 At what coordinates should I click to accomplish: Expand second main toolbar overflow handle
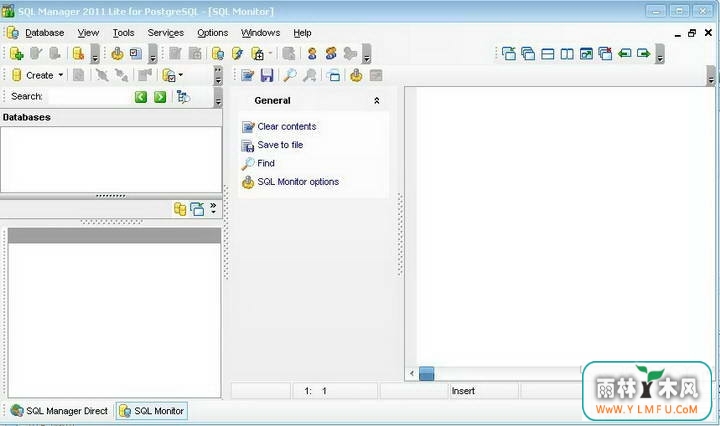[152, 54]
